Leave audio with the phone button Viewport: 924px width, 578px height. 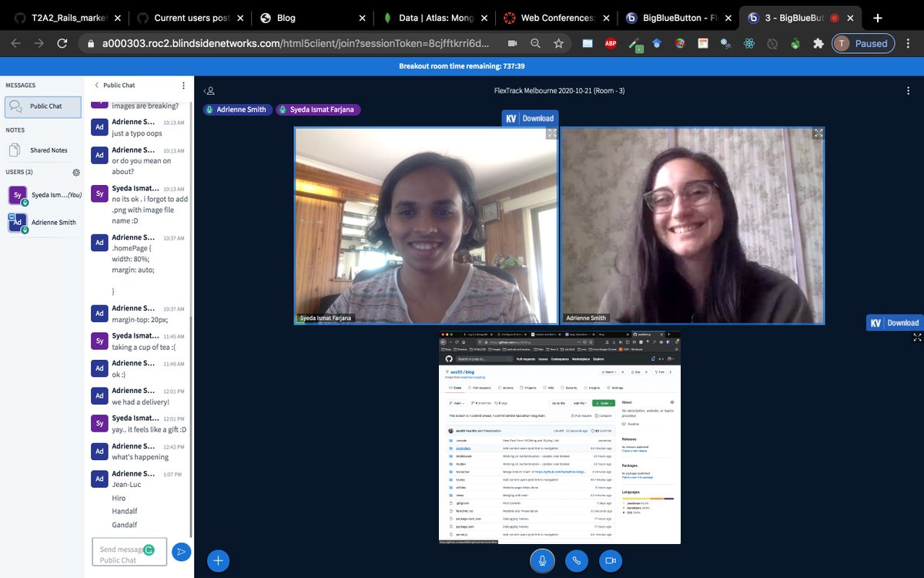577,561
